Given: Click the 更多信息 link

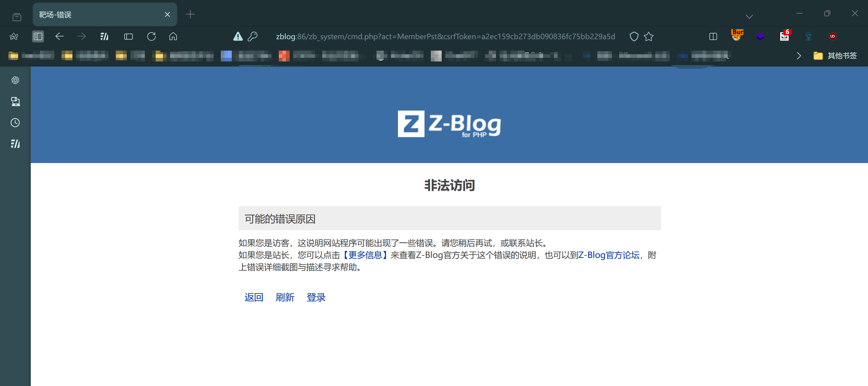Looking at the screenshot, I should point(365,255).
